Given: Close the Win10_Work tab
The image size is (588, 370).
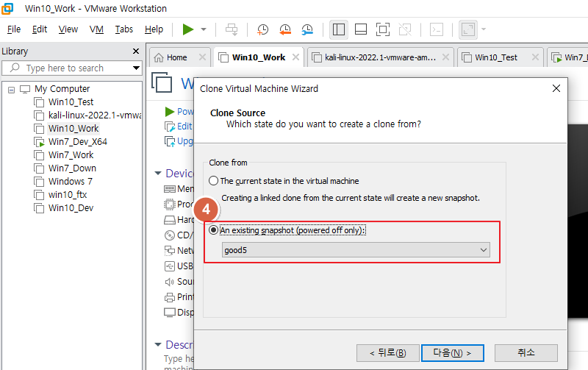Looking at the screenshot, I should 296,57.
